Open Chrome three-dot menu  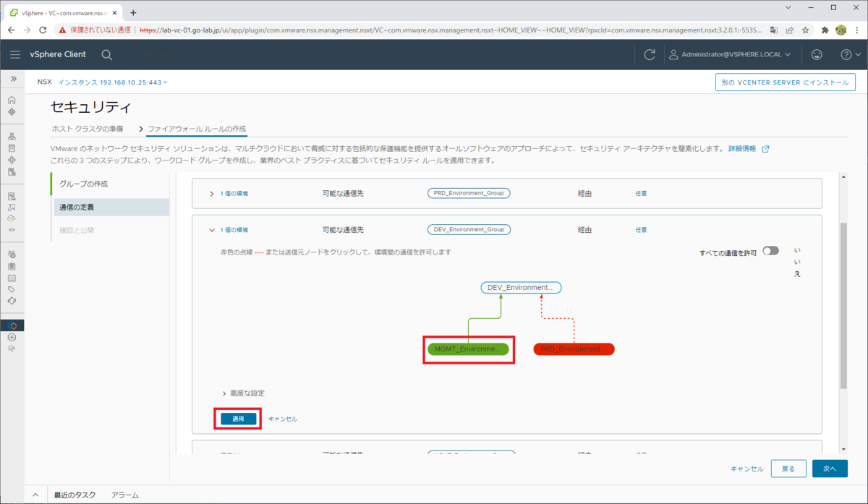(x=857, y=30)
